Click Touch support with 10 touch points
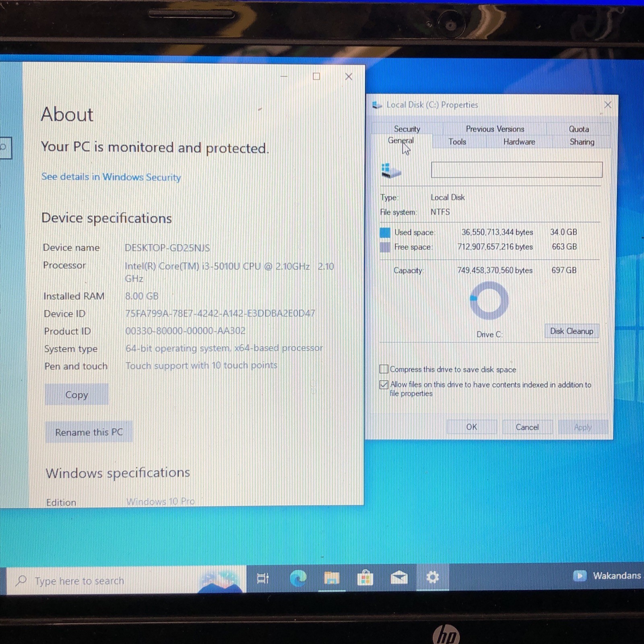The height and width of the screenshot is (644, 644). coord(201,365)
